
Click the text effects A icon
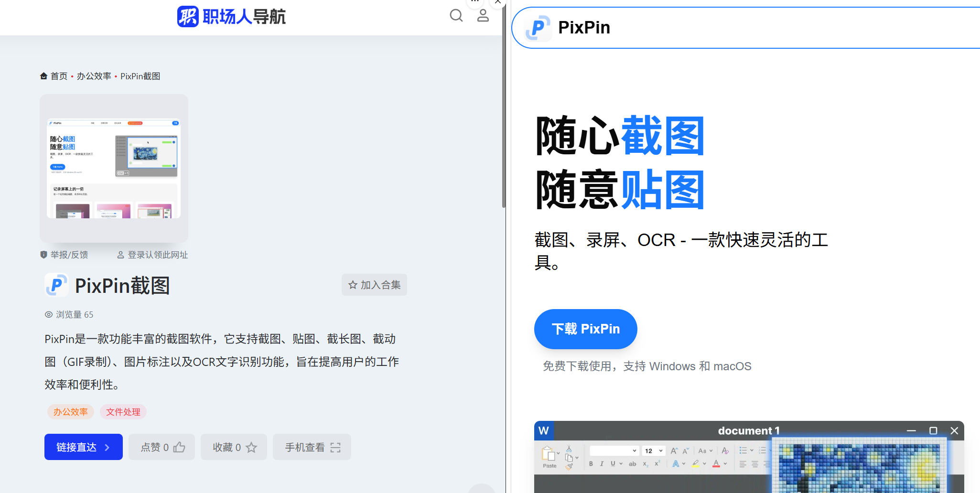676,464
